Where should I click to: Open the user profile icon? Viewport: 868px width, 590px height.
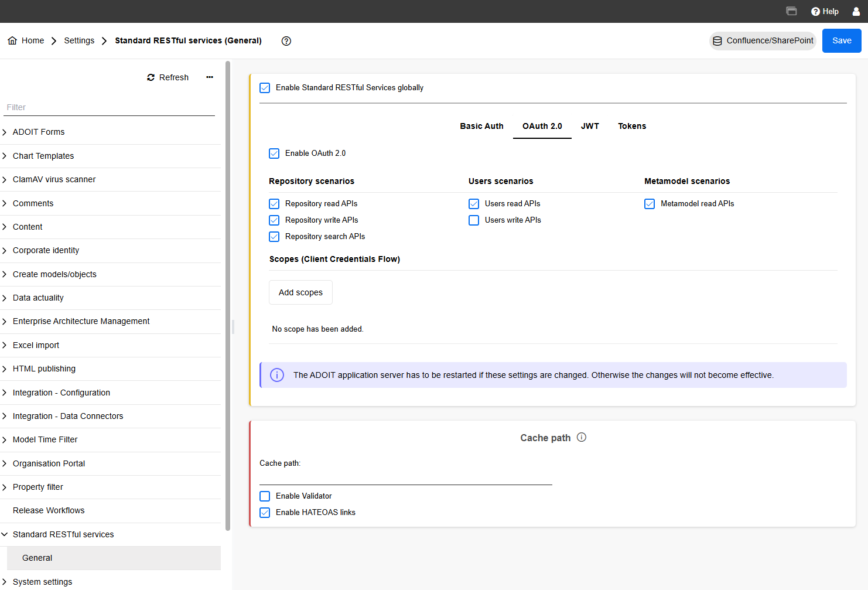(856, 11)
